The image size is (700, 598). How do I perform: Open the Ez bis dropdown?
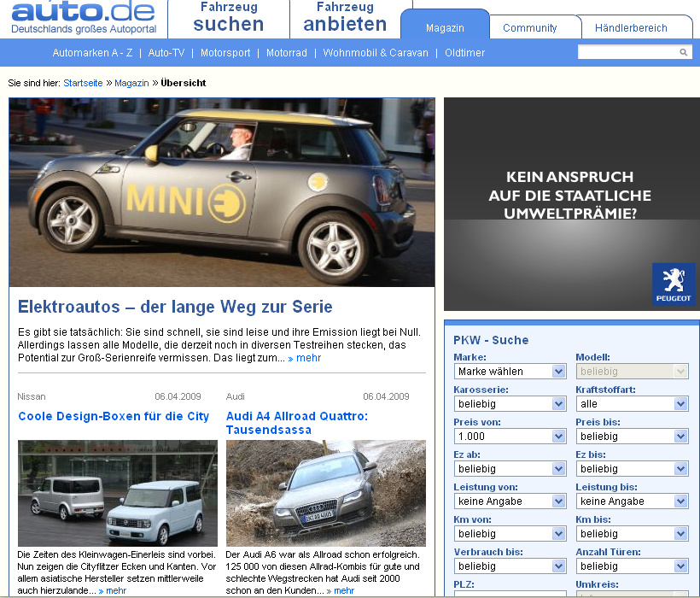(x=633, y=469)
